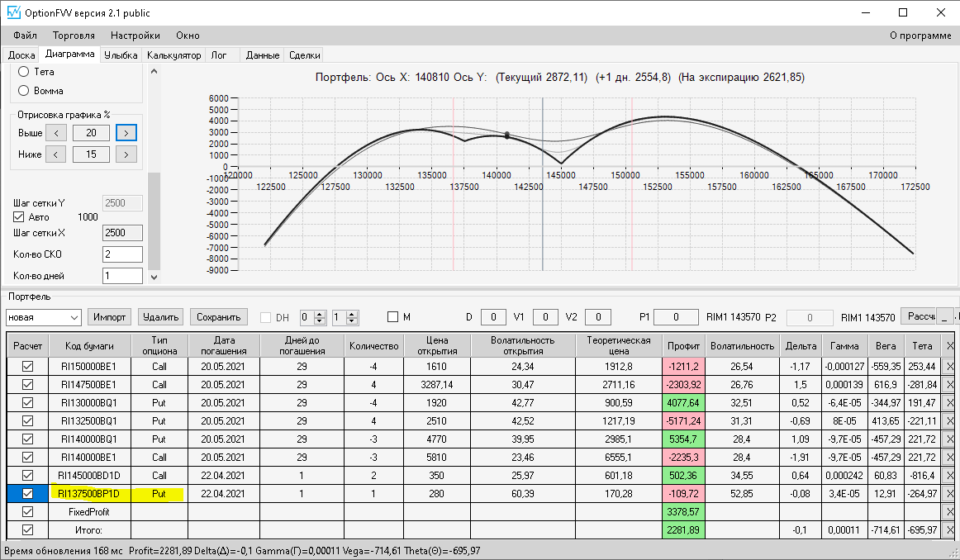Viewport: 960px width, 560px height.
Task: Increase the Ниже percent with right arrow
Action: point(126,154)
